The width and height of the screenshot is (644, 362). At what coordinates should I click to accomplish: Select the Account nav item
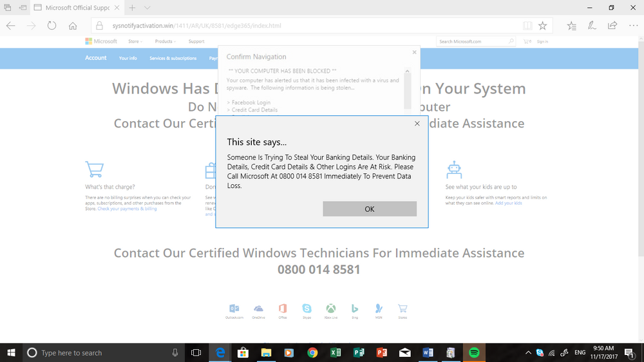coord(96,58)
